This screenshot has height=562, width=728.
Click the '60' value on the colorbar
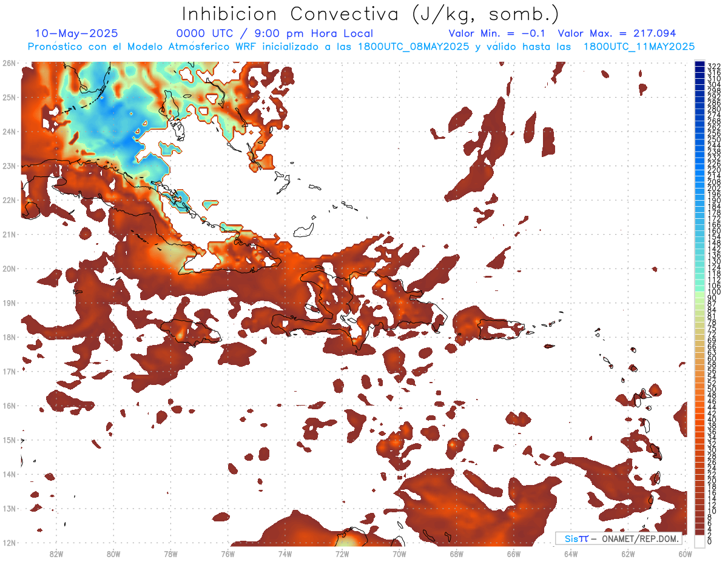712,359
